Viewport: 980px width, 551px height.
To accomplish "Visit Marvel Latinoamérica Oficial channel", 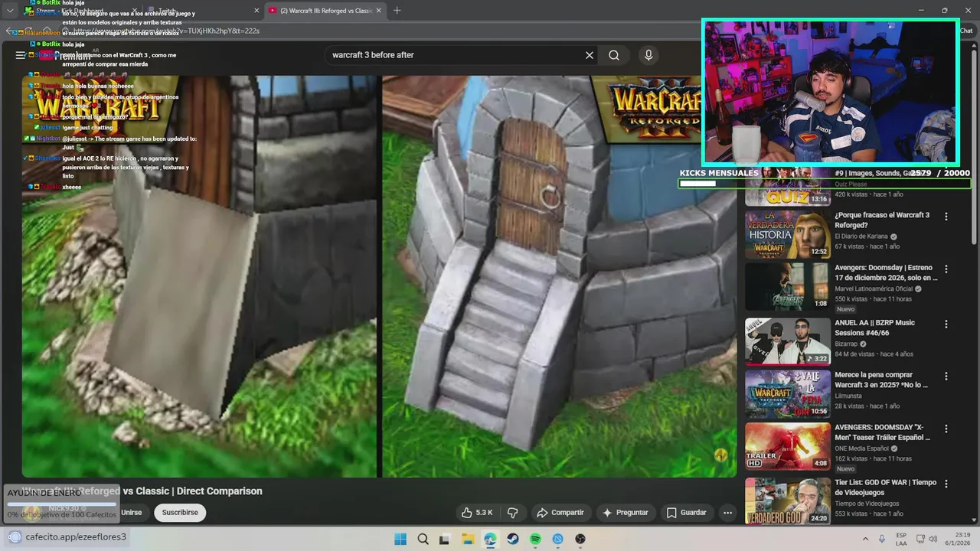I will 874,289.
